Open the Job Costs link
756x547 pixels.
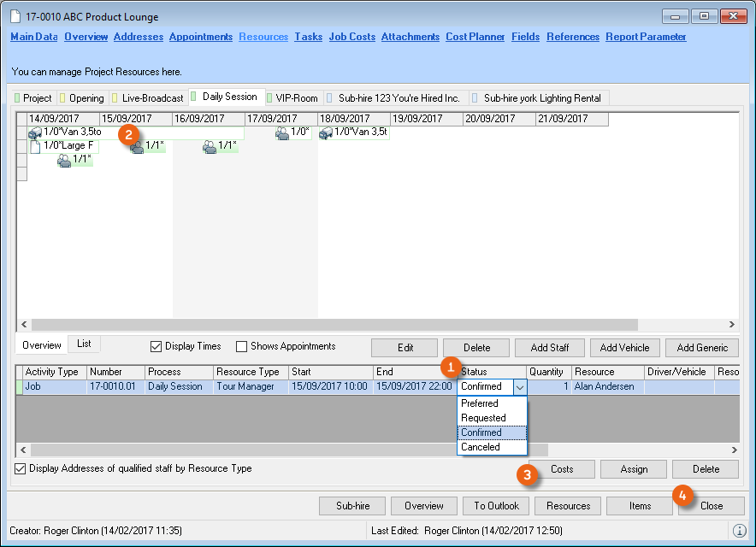(351, 37)
